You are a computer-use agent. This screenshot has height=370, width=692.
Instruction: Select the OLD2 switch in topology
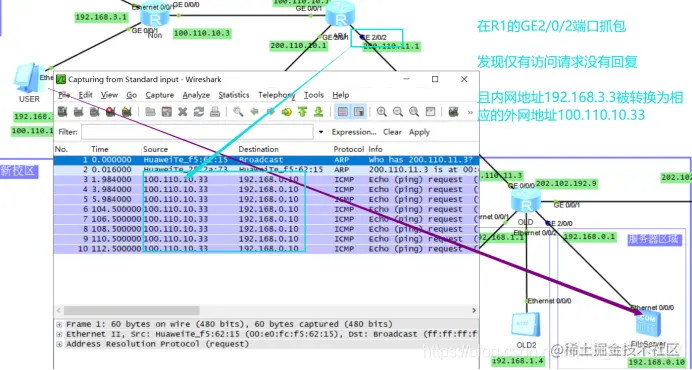click(526, 325)
